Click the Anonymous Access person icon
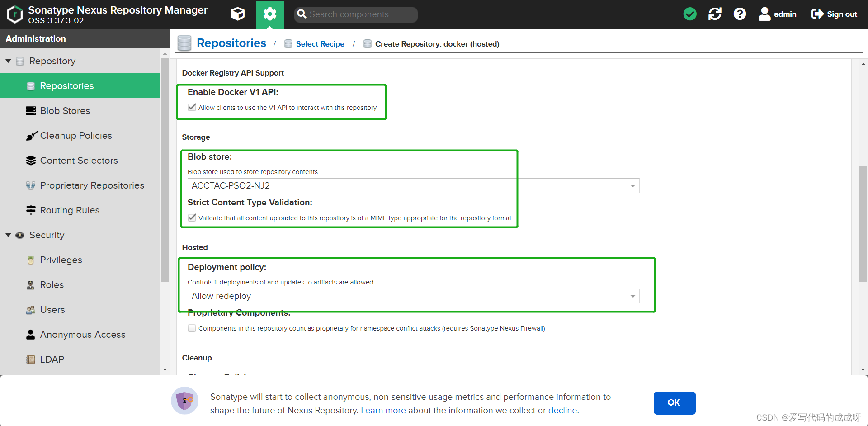The image size is (868, 426). coord(31,335)
